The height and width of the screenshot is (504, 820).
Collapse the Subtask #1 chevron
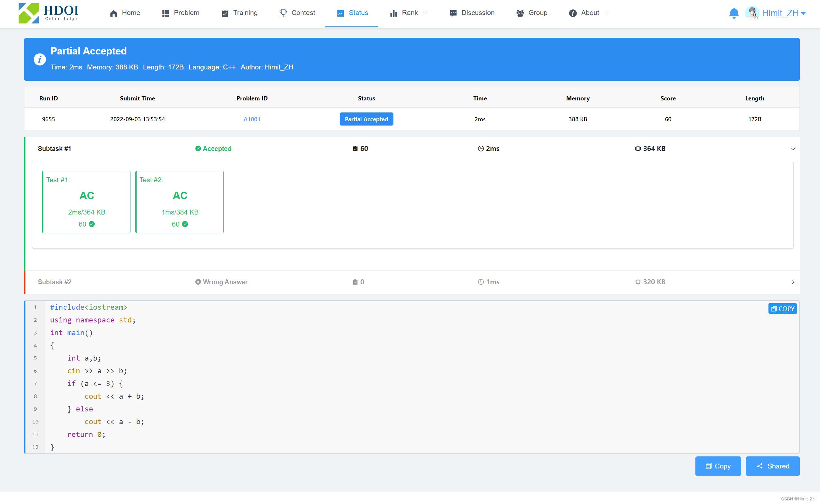tap(793, 149)
